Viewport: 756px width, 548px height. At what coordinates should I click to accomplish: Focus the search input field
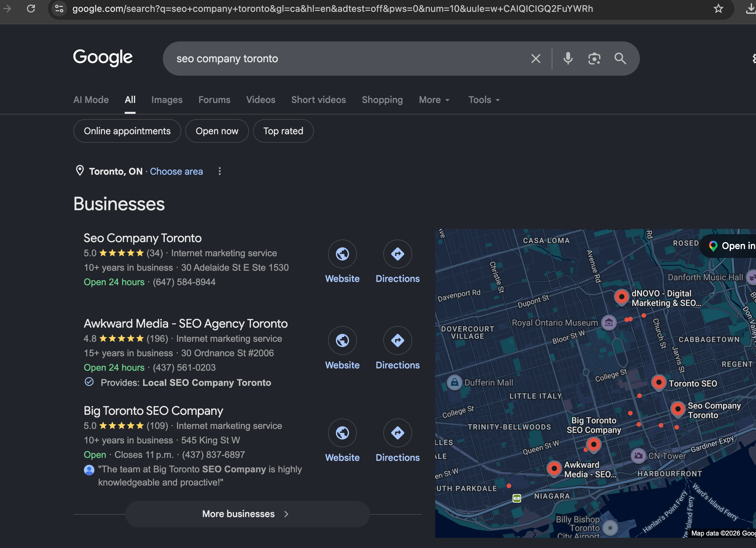click(347, 59)
